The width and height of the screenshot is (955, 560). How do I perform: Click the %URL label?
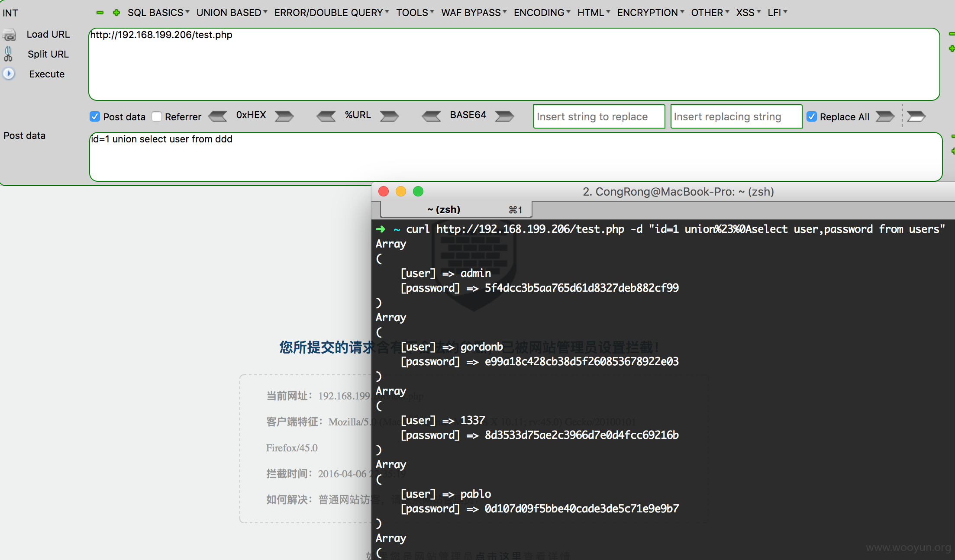358,115
